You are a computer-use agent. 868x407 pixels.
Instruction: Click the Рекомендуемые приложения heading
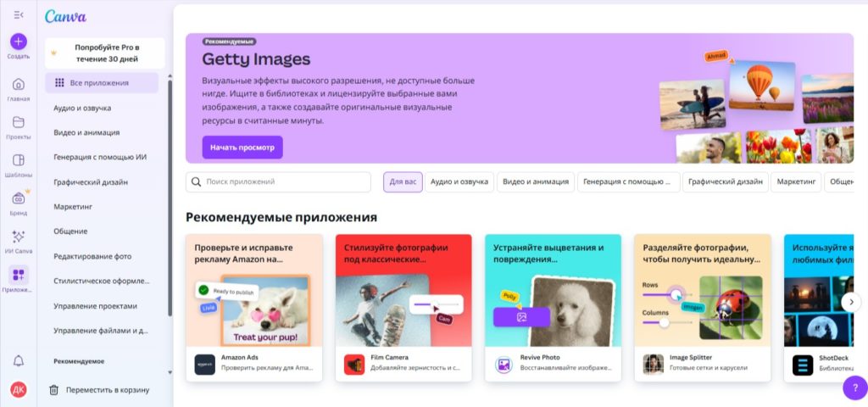point(281,217)
